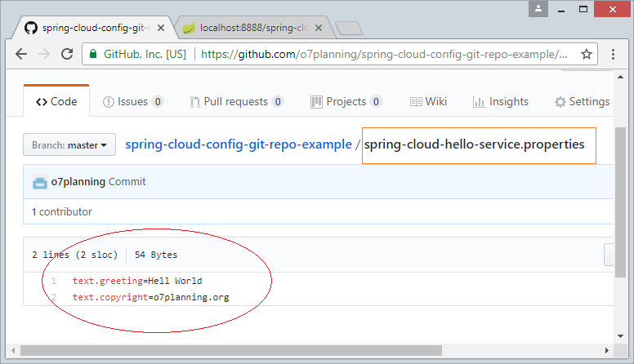Maximize the Chrome window
Screen dimensions: 634x364
(583, 9)
